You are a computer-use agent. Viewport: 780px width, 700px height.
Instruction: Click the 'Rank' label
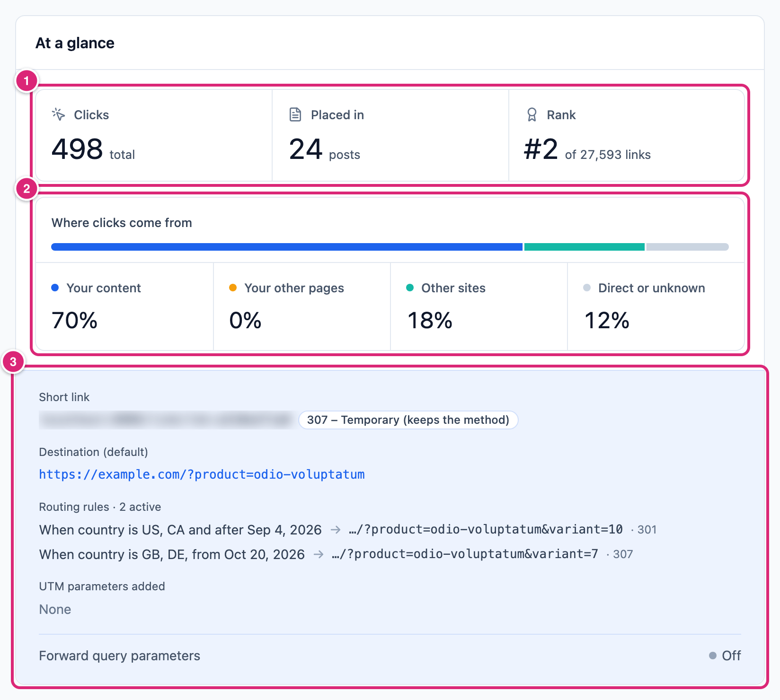[561, 115]
